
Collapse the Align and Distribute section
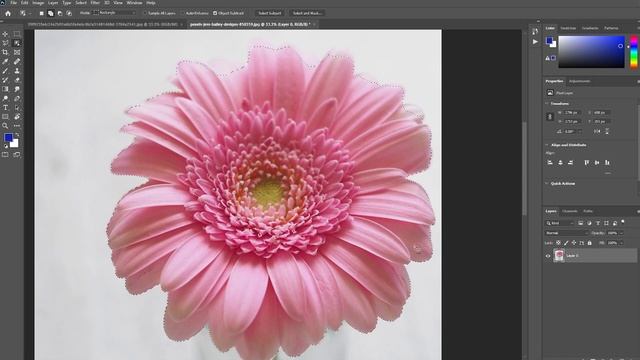[x=547, y=145]
